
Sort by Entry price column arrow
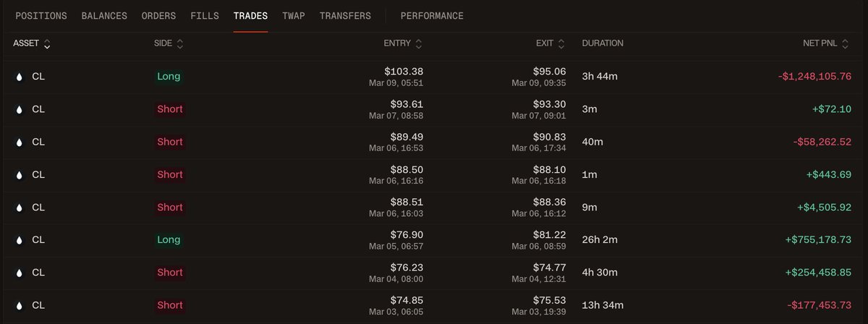(x=419, y=44)
